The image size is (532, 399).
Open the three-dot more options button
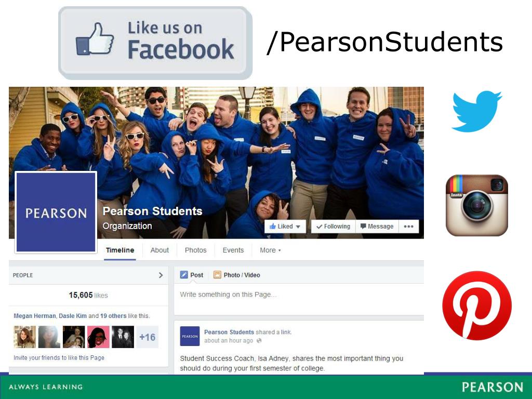tap(408, 227)
